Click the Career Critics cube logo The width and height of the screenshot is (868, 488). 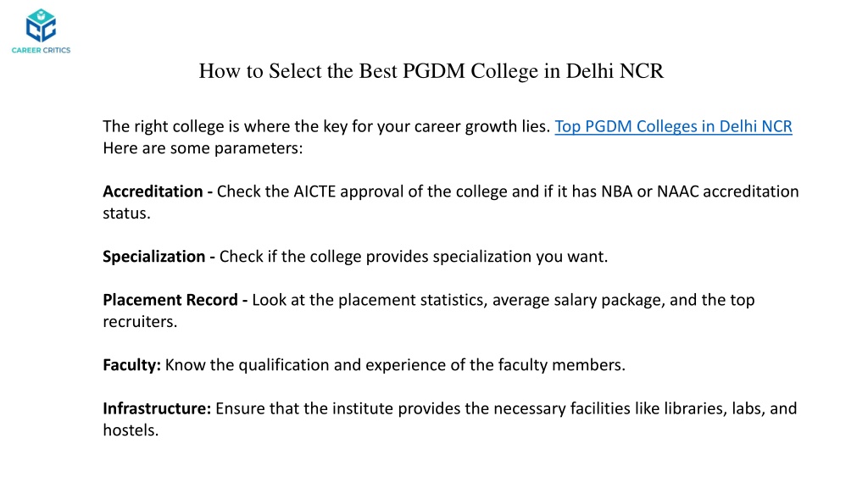pos(41,25)
